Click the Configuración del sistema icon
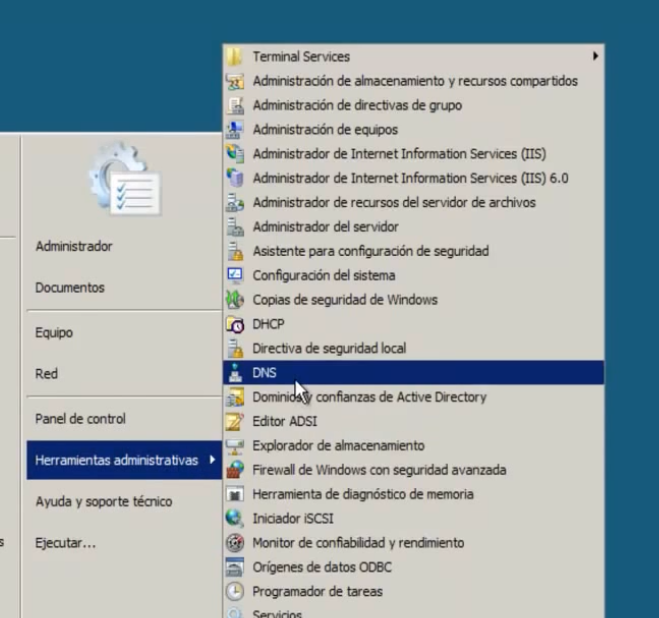 tap(235, 275)
